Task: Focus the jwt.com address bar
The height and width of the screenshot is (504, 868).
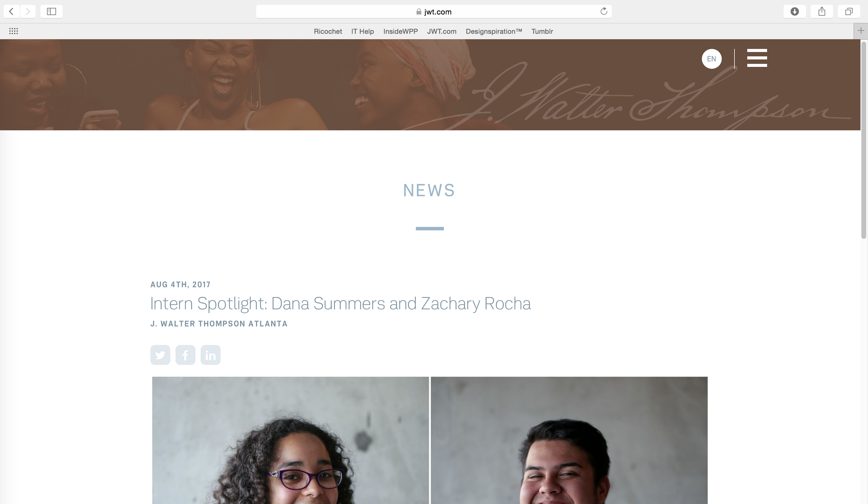Action: pyautogui.click(x=434, y=11)
